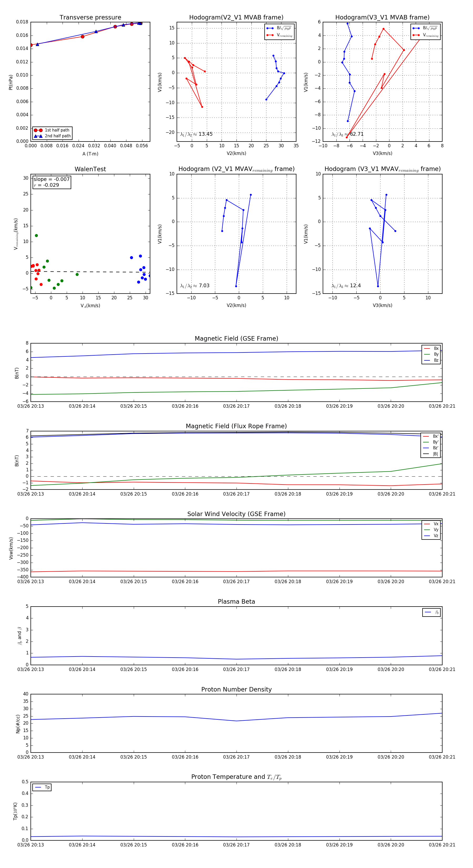Click the Bx' legend entry in flux rope plot

[x=431, y=436]
